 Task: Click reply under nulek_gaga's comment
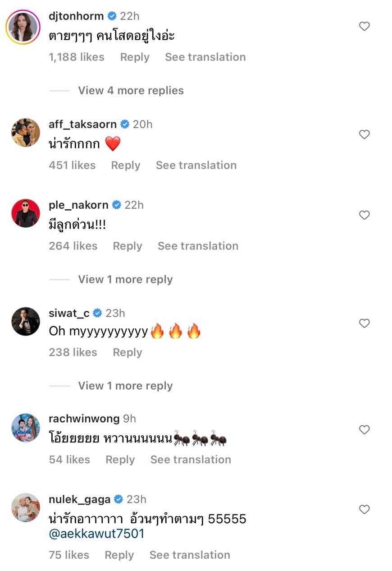[119, 555]
